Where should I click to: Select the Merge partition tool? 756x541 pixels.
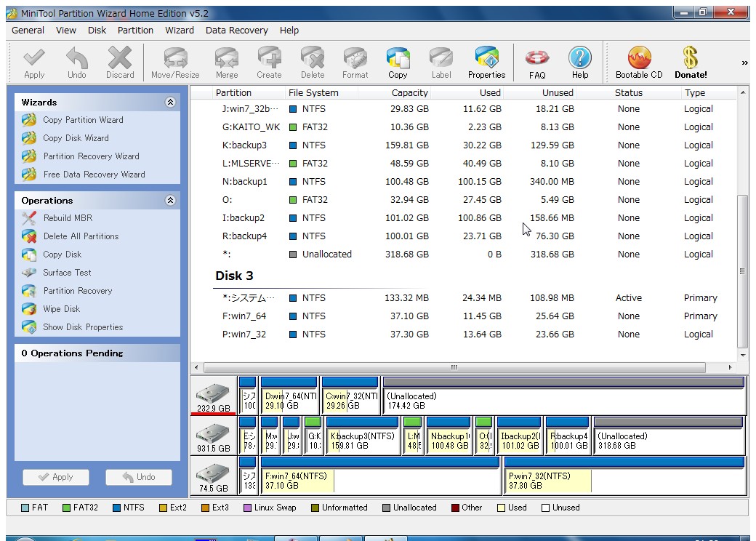(227, 63)
